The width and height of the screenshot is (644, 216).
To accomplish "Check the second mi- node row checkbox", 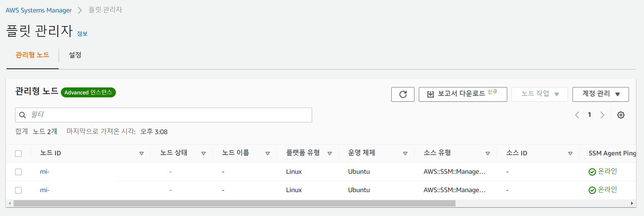I will (x=18, y=190).
